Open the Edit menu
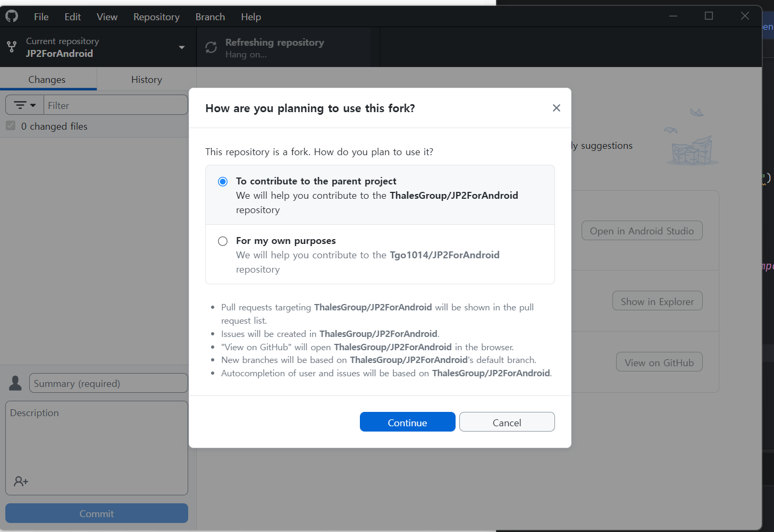Viewport: 774px width, 532px height. (73, 17)
